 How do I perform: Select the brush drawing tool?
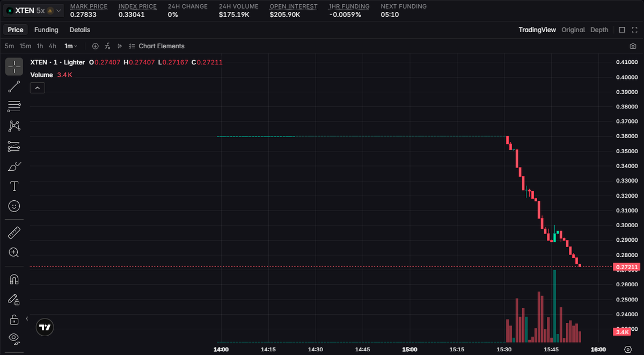coord(14,166)
